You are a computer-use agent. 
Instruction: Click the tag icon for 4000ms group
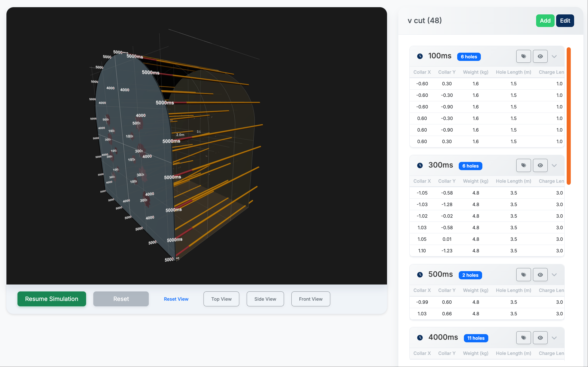click(x=523, y=338)
